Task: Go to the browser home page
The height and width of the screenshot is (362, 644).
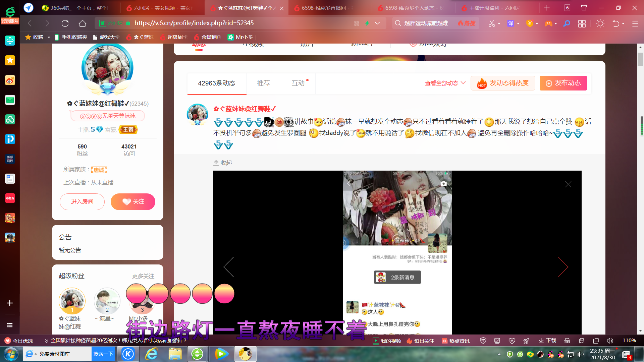Action: coord(83,23)
